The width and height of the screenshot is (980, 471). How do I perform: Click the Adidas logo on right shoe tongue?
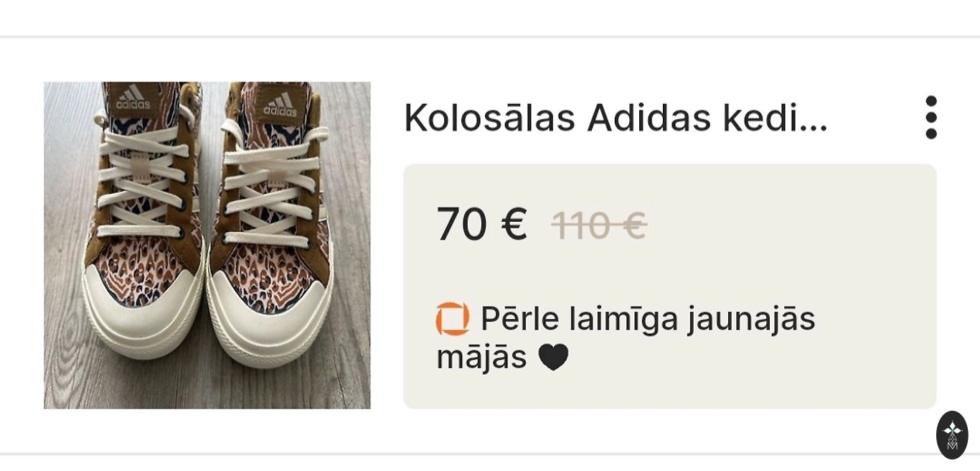tap(280, 106)
